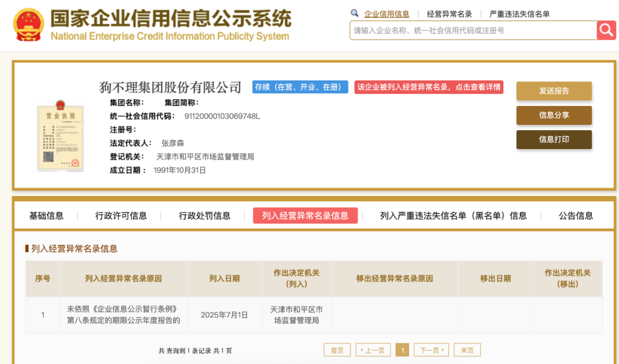Click the red search magnifier button
The height and width of the screenshot is (364, 619).
tap(606, 30)
